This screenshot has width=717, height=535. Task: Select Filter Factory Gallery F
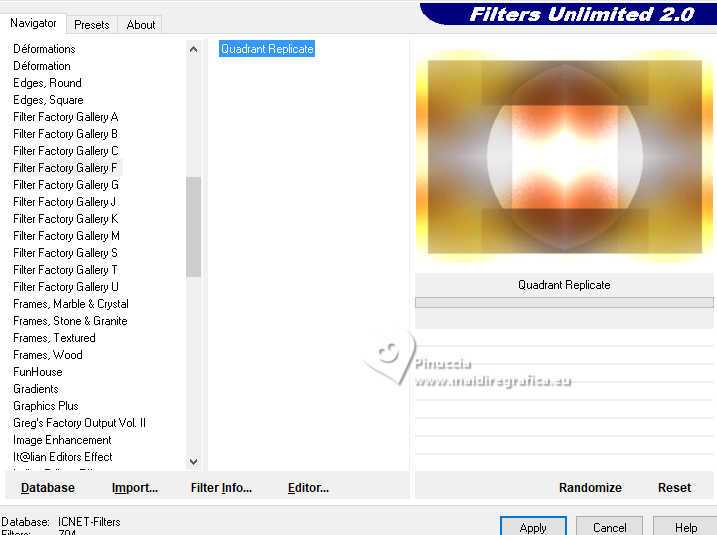point(65,168)
